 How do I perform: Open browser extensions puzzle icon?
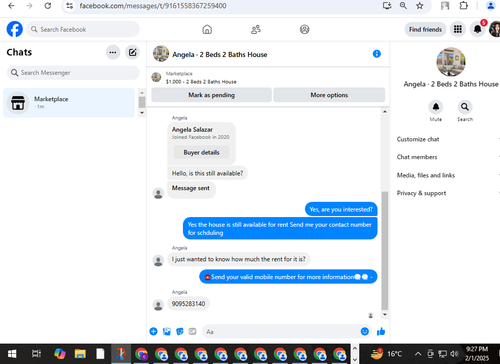(x=463, y=6)
